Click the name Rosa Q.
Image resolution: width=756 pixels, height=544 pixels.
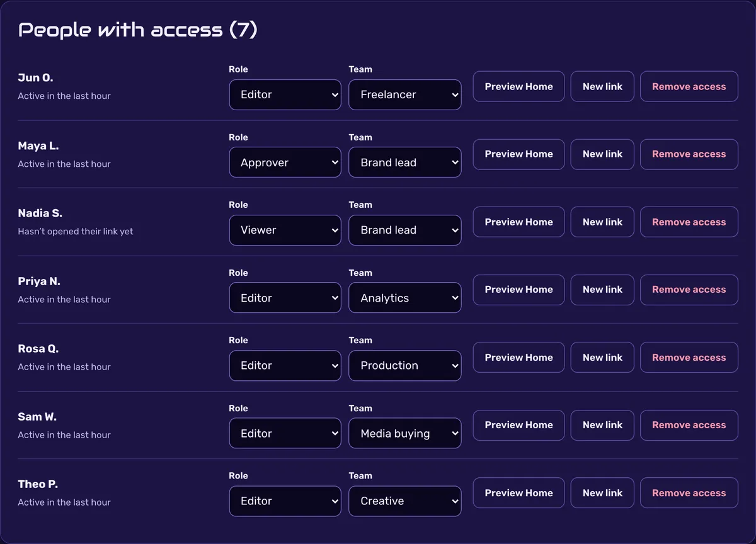click(38, 349)
